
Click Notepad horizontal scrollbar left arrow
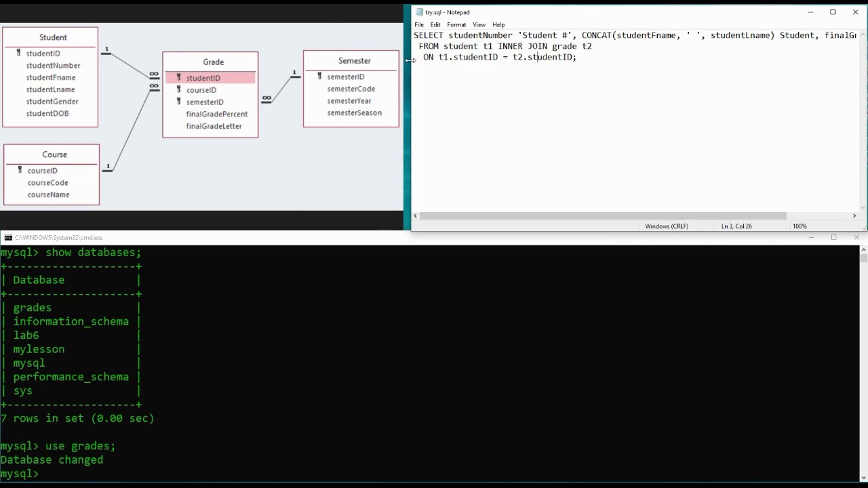416,216
